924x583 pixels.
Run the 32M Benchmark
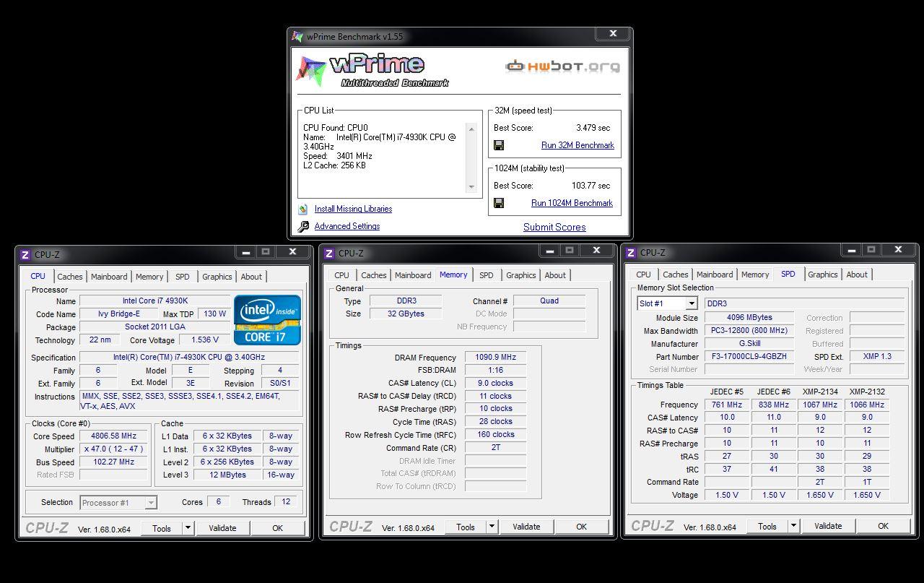point(577,145)
